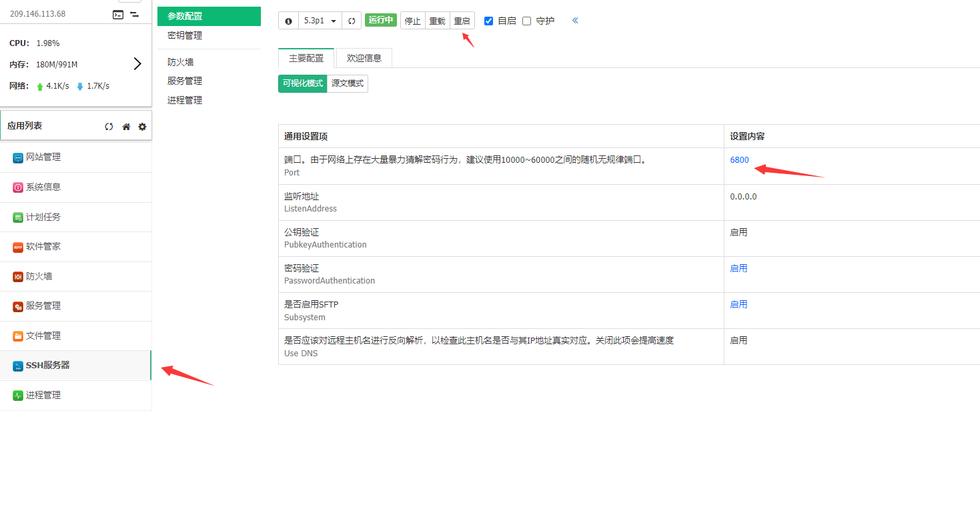
Task: Open settings via the gear icon in 应用列表
Action: tap(141, 125)
